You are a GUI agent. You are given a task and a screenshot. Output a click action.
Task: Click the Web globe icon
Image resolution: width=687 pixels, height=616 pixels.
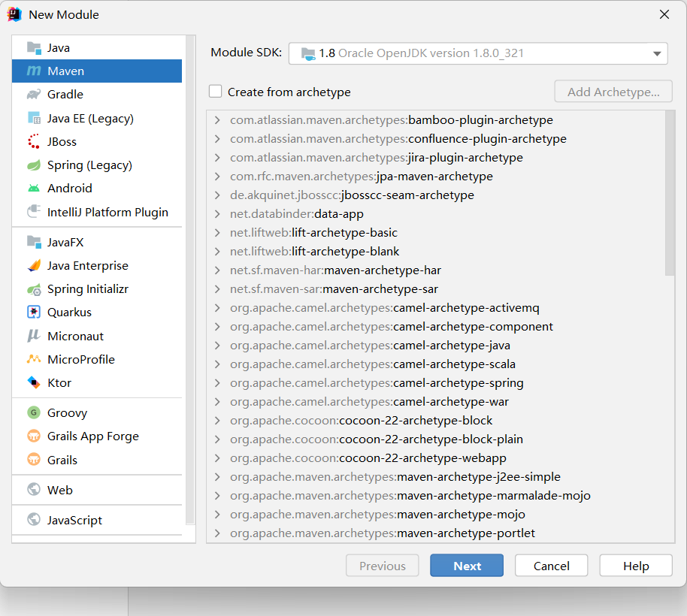point(34,490)
